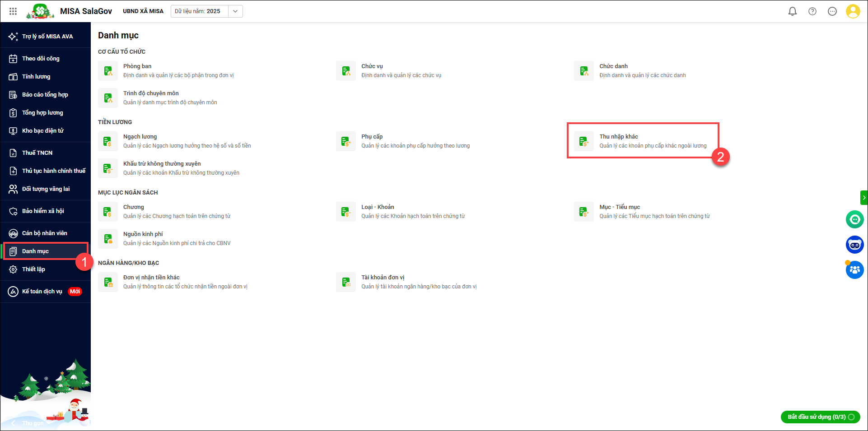The image size is (868, 431).
Task: Click the green support chat icon
Action: (x=854, y=219)
